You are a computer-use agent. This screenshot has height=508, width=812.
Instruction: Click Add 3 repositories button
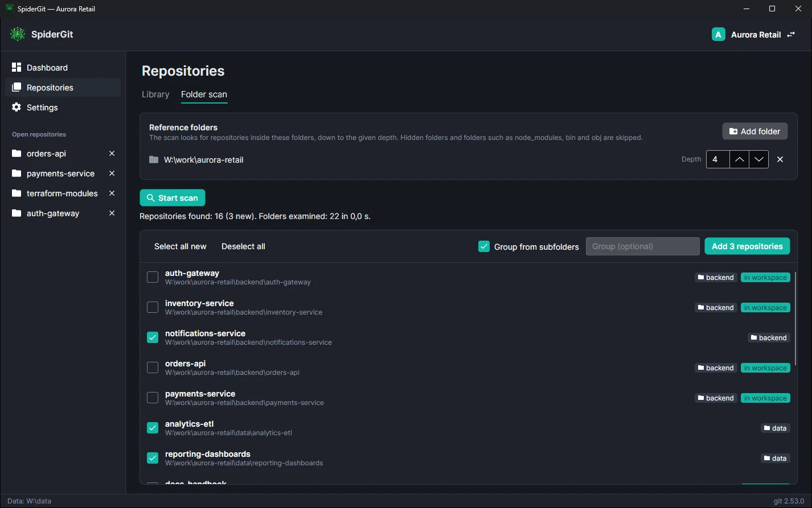pos(747,246)
